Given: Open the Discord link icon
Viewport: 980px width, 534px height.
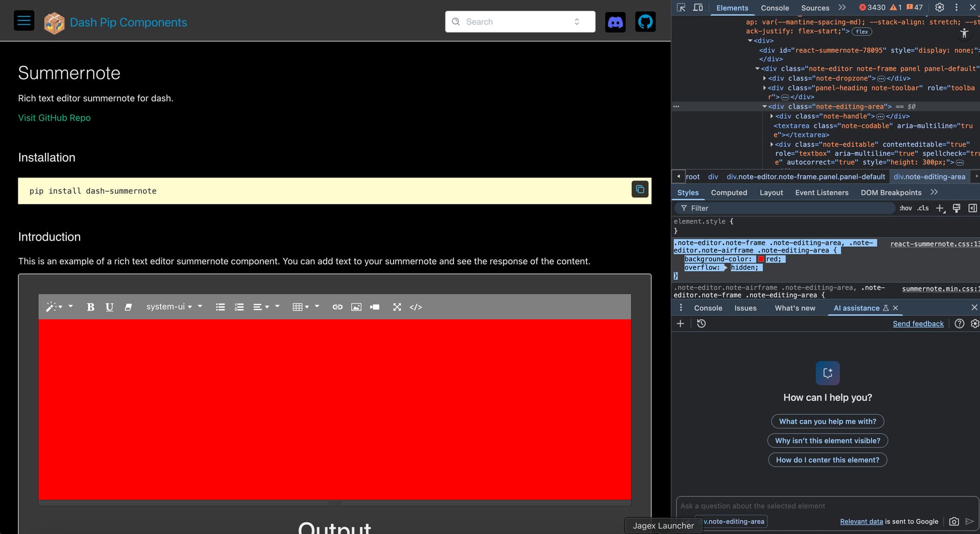Looking at the screenshot, I should [x=615, y=22].
